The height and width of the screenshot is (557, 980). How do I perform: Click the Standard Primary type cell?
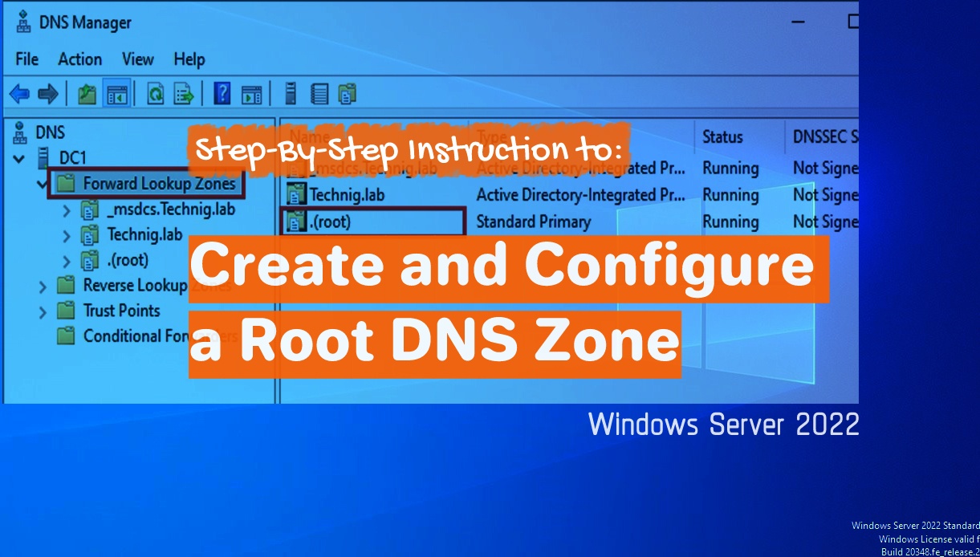pos(533,222)
